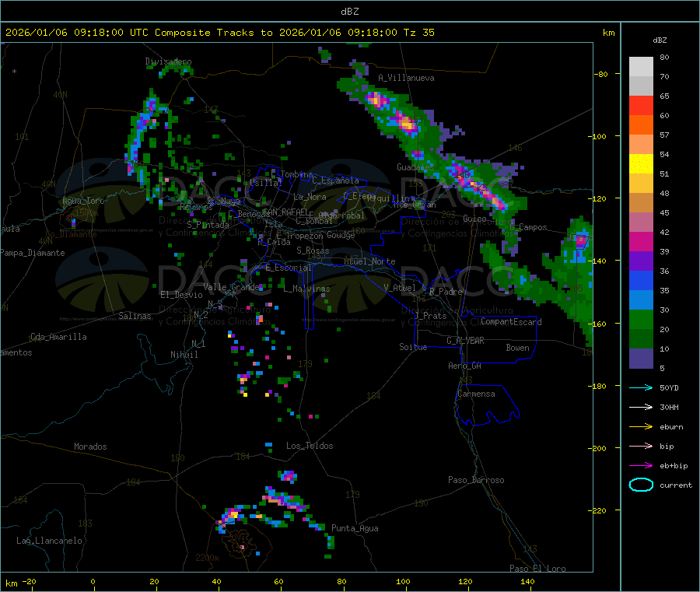Viewport: 700px width, 592px height.
Task: Select the yellow eburn arrow symbol
Action: tap(641, 427)
